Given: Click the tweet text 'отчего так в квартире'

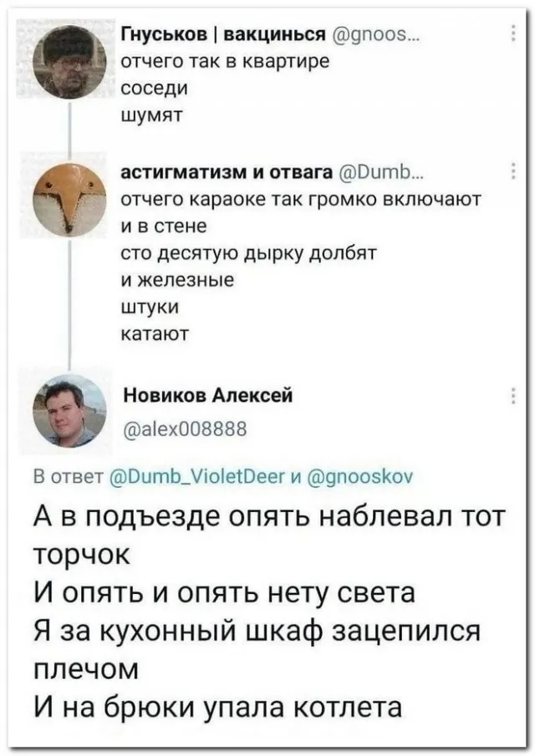Looking at the screenshot, I should tap(213, 62).
